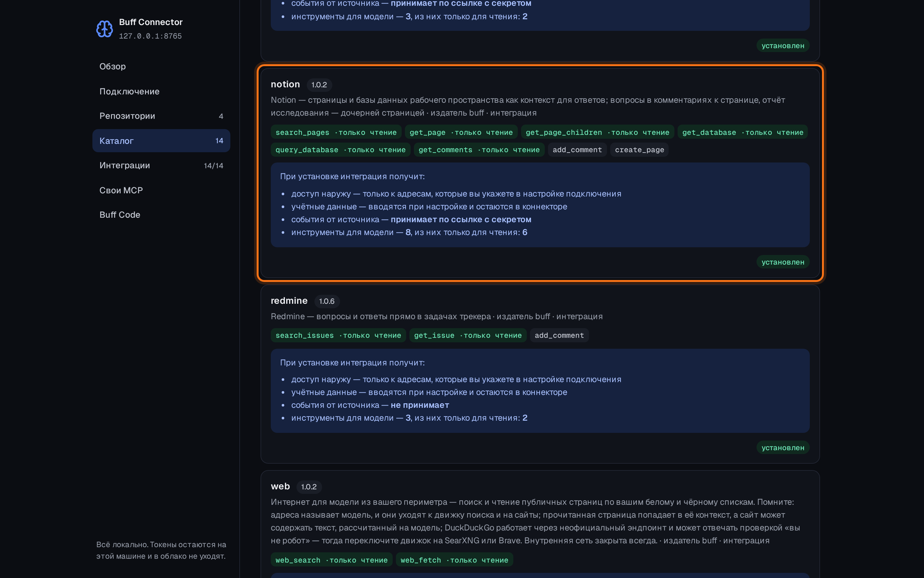Screen dimensions: 924x578
Task: Click the query_database tool chip
Action: pos(341,150)
